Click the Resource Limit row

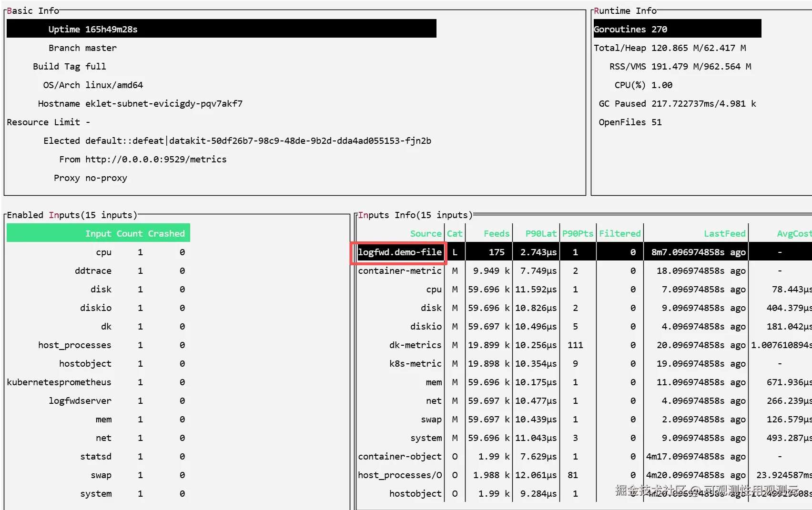(48, 122)
